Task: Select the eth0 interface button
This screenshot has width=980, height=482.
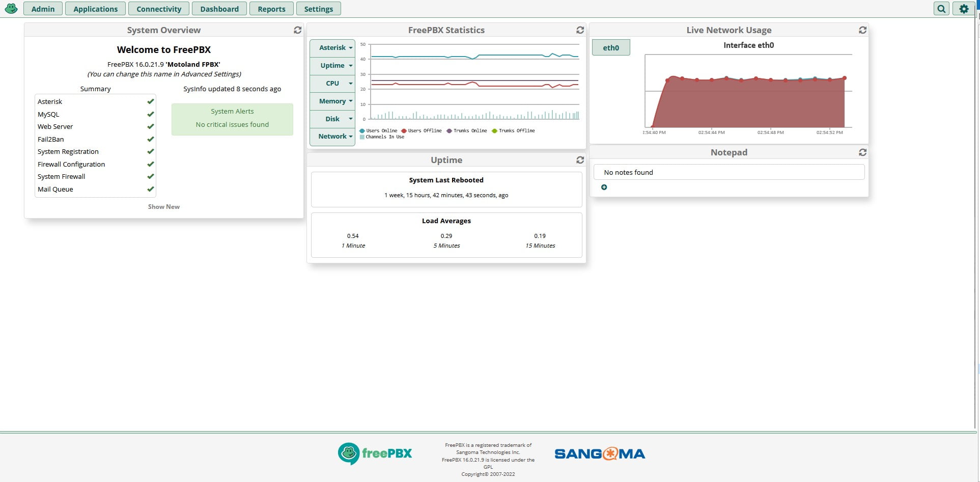Action: 611,47
